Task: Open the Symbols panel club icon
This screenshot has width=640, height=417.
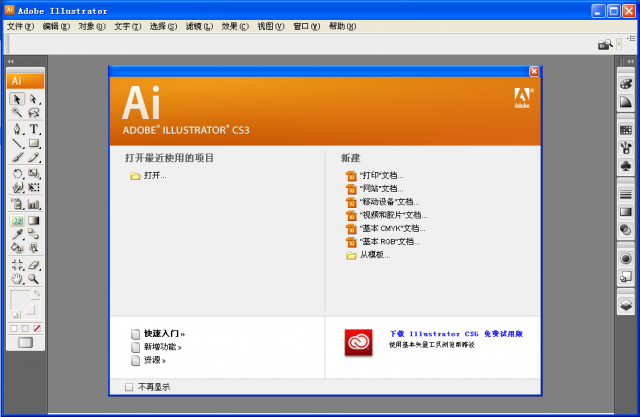Action: [x=626, y=166]
